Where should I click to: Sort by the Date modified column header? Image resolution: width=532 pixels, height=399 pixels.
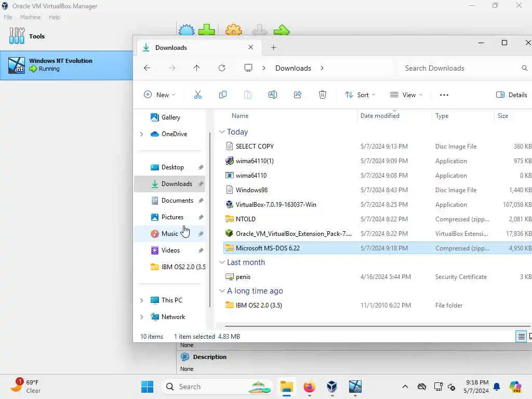[x=380, y=116]
